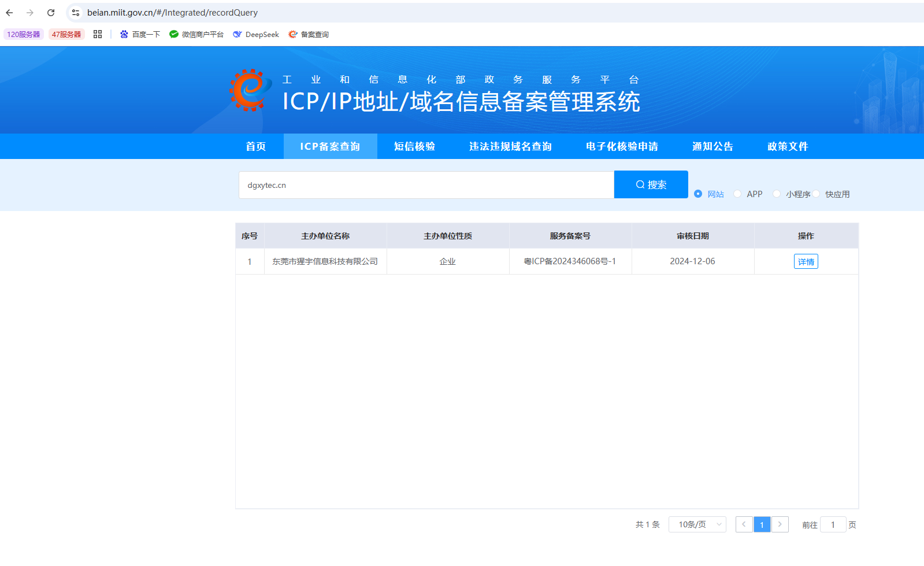Select the 小程序 radio option

(791, 194)
